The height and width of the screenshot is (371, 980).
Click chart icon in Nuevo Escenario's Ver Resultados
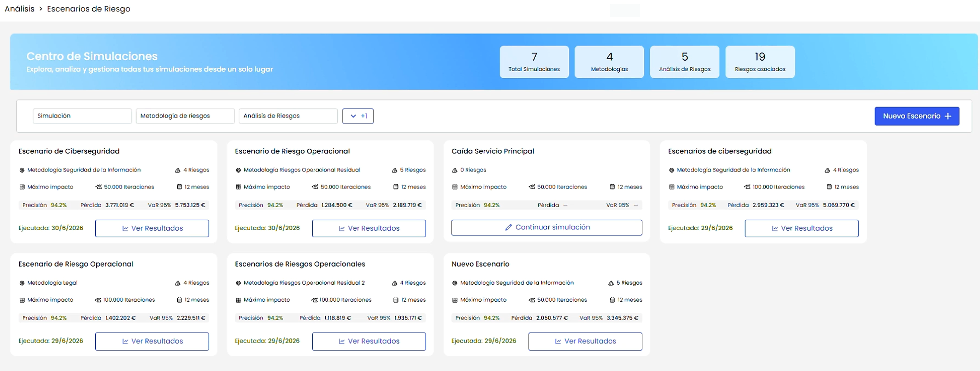(x=558, y=341)
